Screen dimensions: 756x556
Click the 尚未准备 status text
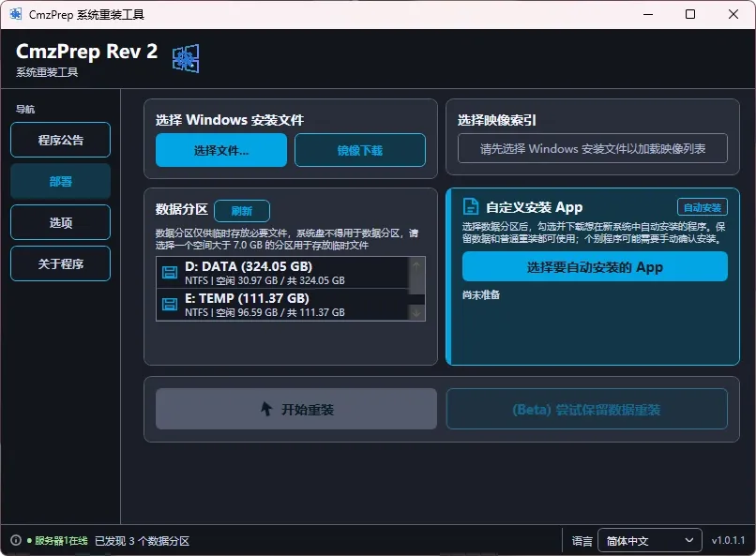point(480,294)
